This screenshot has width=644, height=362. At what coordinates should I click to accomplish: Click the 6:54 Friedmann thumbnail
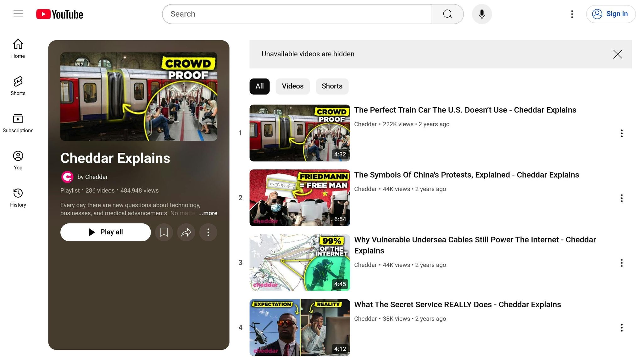coord(300,198)
